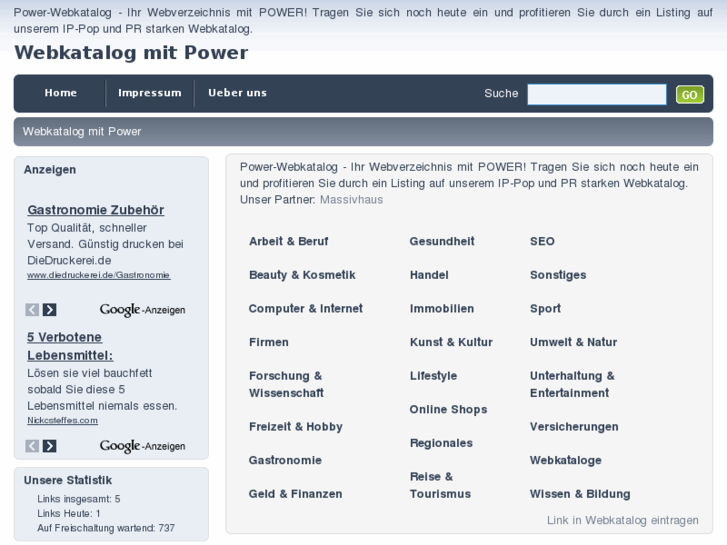The image size is (727, 545).
Task: Open the www.diedruckerei.de/Gastronomie ad link
Action: pyautogui.click(x=99, y=275)
